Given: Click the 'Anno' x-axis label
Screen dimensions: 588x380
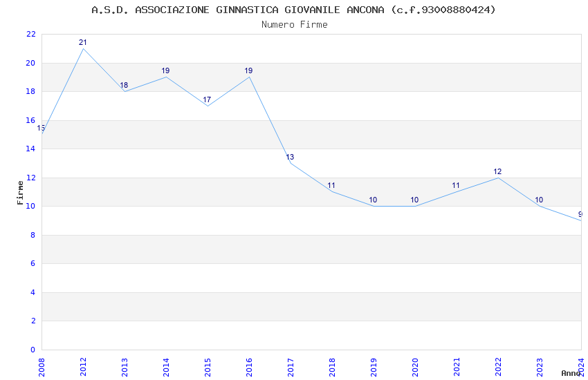Looking at the screenshot, I should [x=571, y=373].
